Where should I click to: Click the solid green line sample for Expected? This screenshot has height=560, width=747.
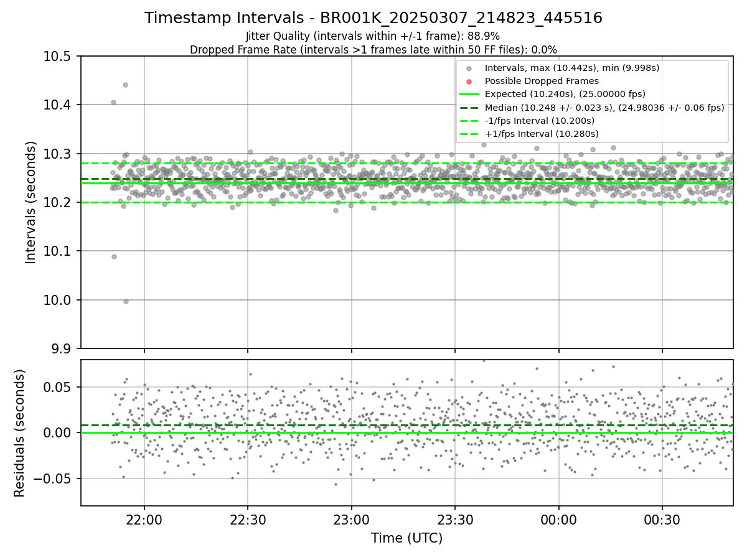(x=469, y=95)
